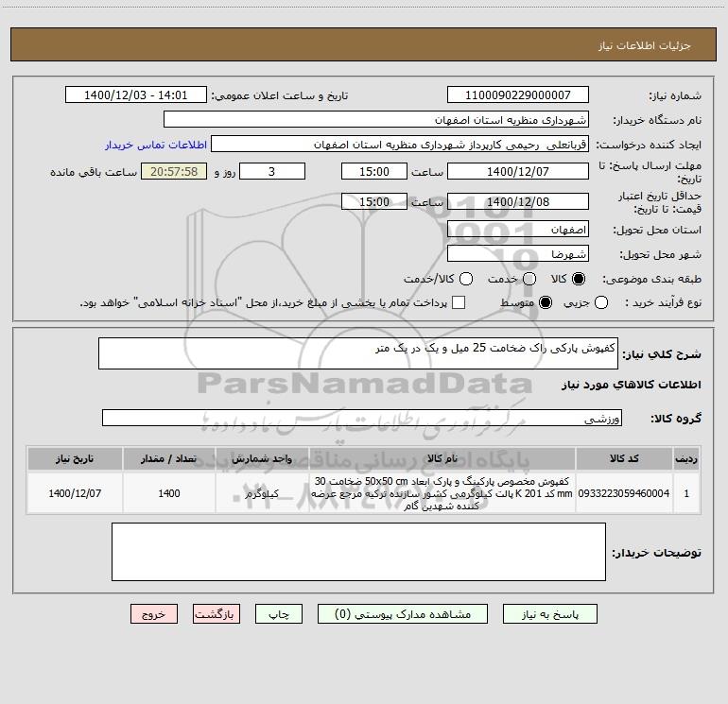Click the need number field 1100090229000007
This screenshot has width=728, height=704.
coord(518,95)
